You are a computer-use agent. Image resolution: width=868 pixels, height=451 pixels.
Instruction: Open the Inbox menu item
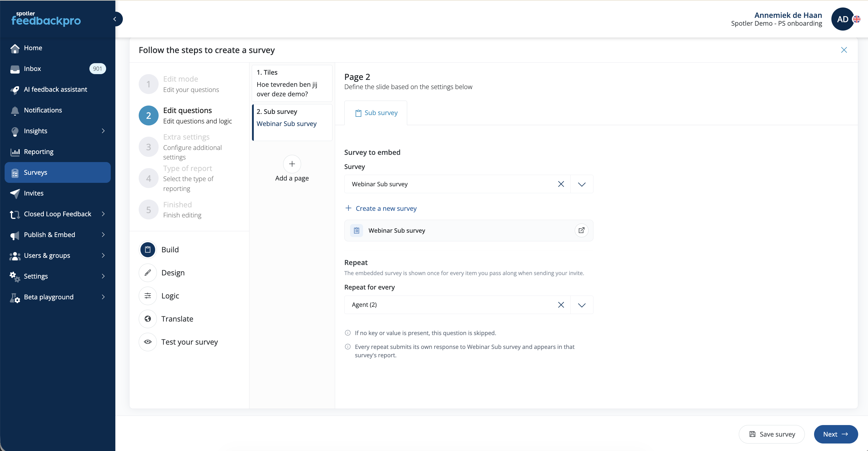(x=58, y=69)
